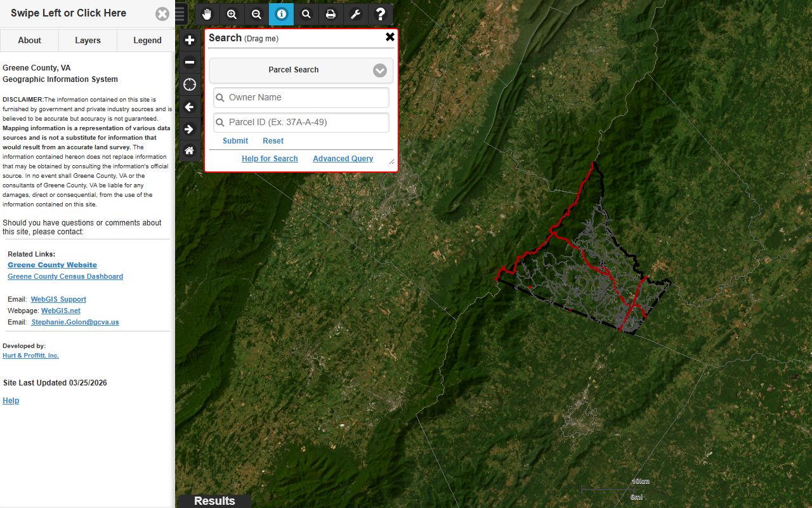Activate the Zoom In magnifier tool

(232, 14)
